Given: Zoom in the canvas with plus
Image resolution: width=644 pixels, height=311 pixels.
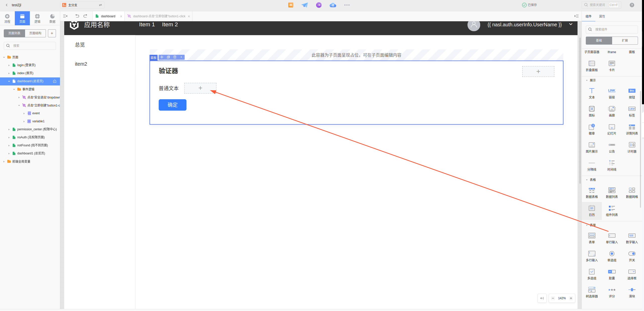Looking at the screenshot, I should click(571, 298).
